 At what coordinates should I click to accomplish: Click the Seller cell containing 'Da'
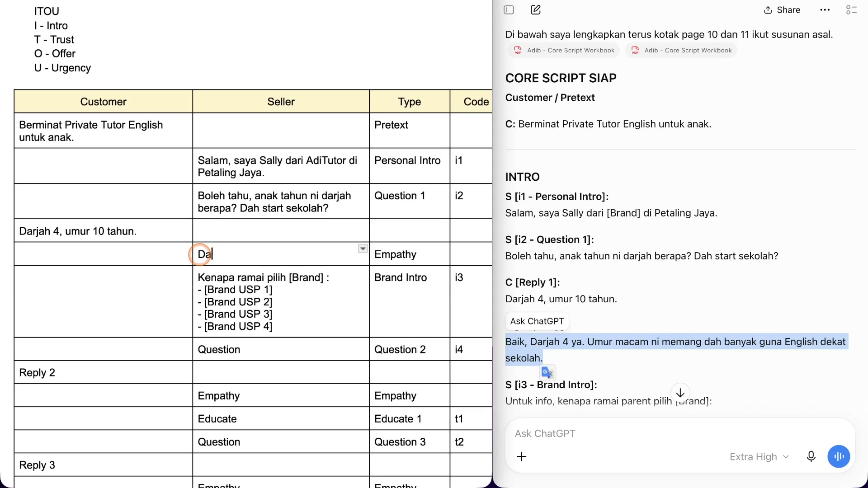click(281, 254)
